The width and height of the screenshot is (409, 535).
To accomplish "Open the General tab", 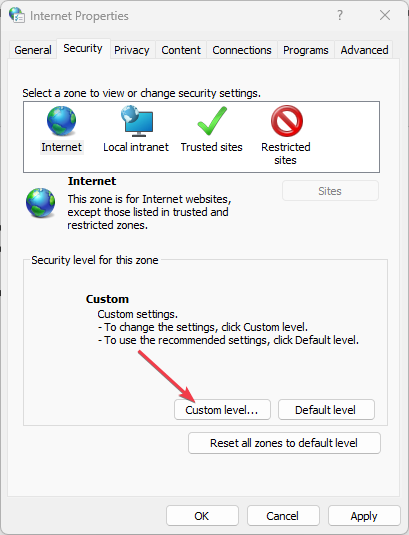I will click(x=33, y=50).
